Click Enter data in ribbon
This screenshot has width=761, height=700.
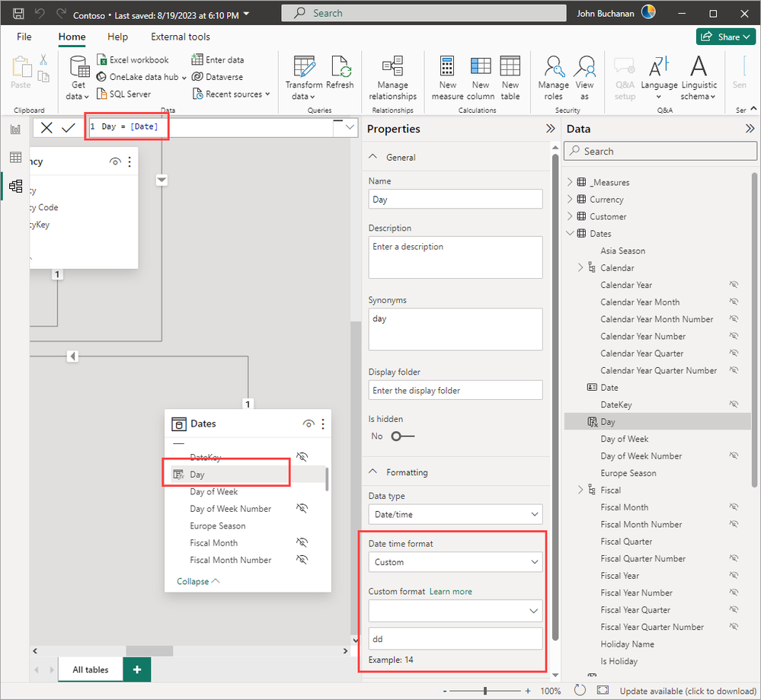(x=218, y=59)
